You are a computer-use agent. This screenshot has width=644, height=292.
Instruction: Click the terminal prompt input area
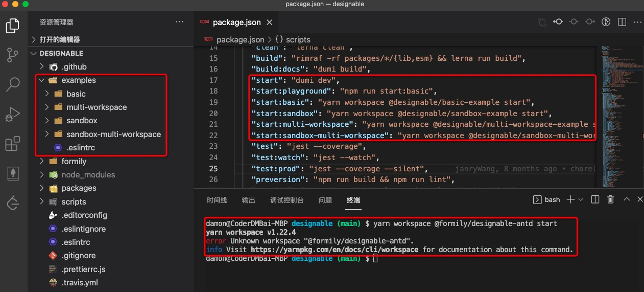coord(375,259)
